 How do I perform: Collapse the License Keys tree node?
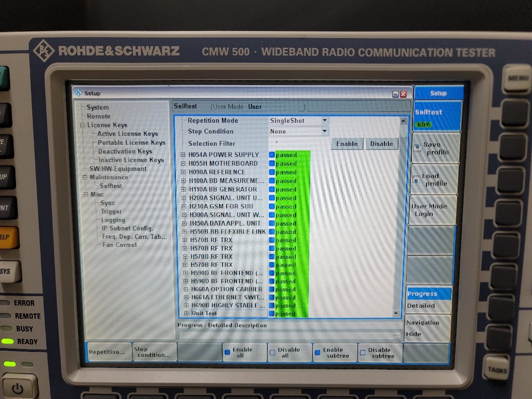(82, 125)
